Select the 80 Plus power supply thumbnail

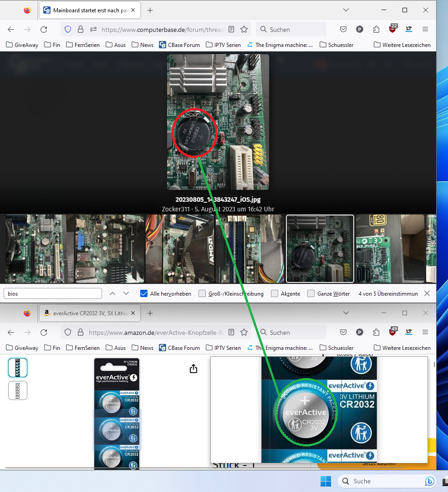390,249
